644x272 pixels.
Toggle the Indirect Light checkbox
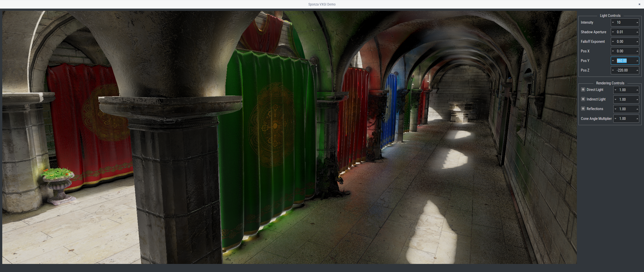pos(583,99)
